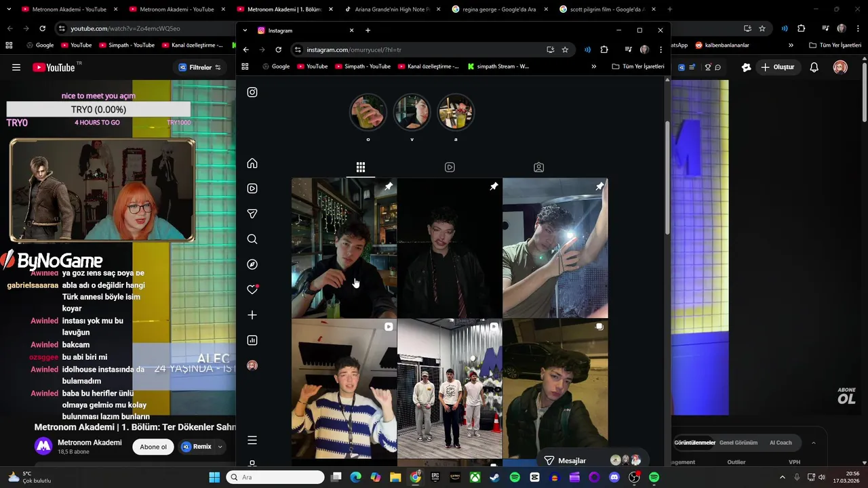Open Chrome three-dot menu in Instagram window

[660, 49]
